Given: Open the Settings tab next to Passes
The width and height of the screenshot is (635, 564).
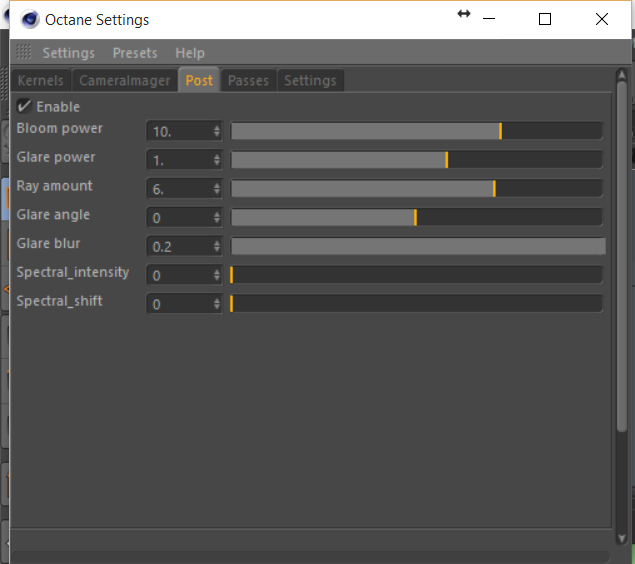Looking at the screenshot, I should pyautogui.click(x=310, y=81).
